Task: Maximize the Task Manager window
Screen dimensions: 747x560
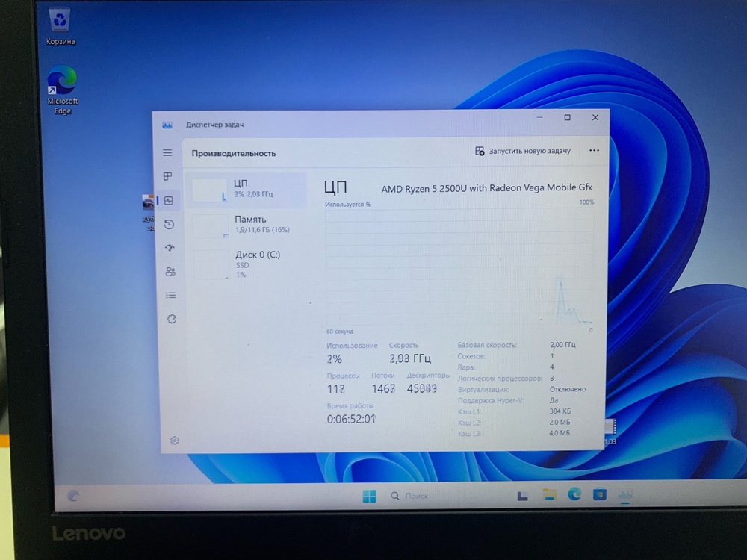Action: click(568, 117)
